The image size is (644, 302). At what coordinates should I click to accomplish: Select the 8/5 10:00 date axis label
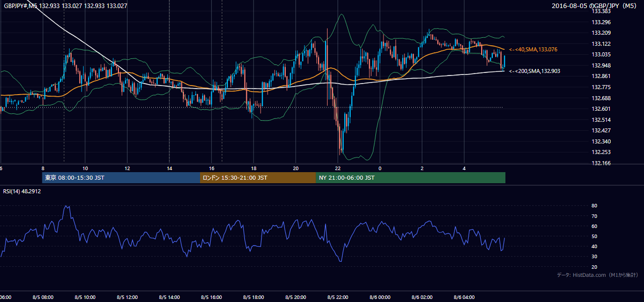pos(85,297)
